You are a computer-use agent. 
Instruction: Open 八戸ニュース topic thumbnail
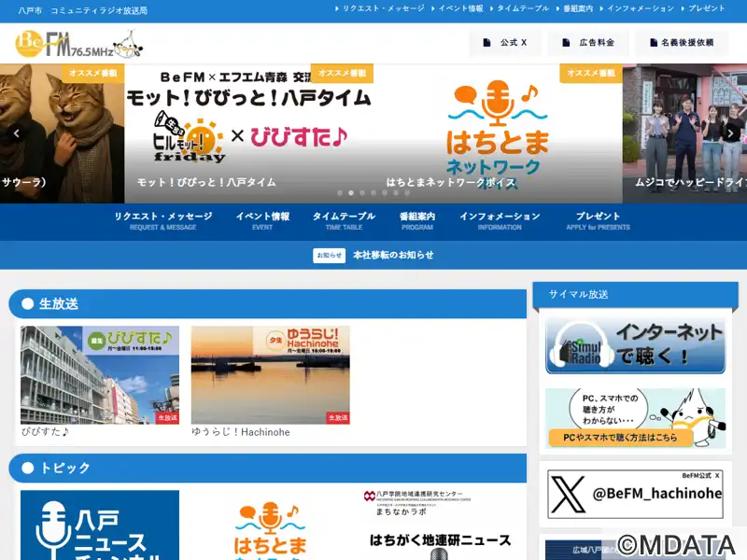click(x=100, y=525)
